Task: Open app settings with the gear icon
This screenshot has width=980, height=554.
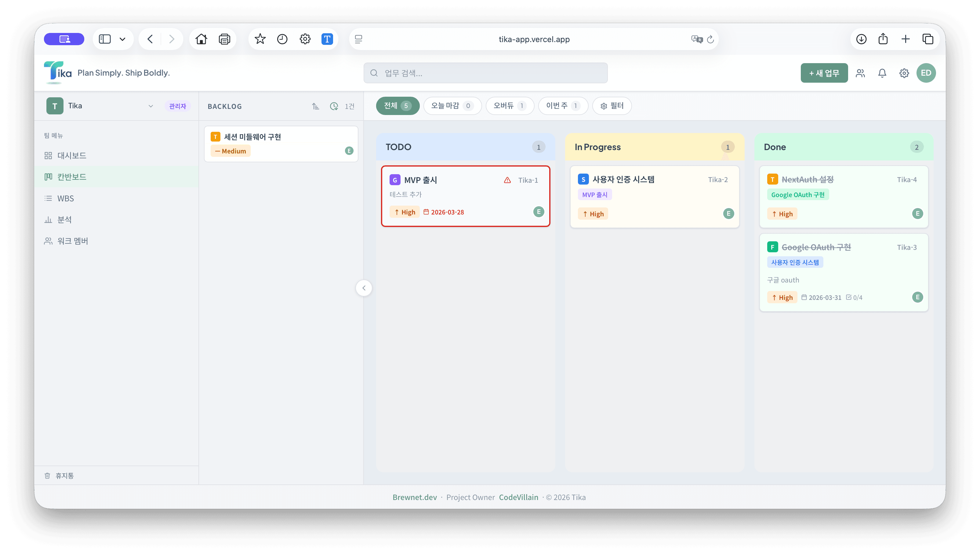Action: coord(905,73)
